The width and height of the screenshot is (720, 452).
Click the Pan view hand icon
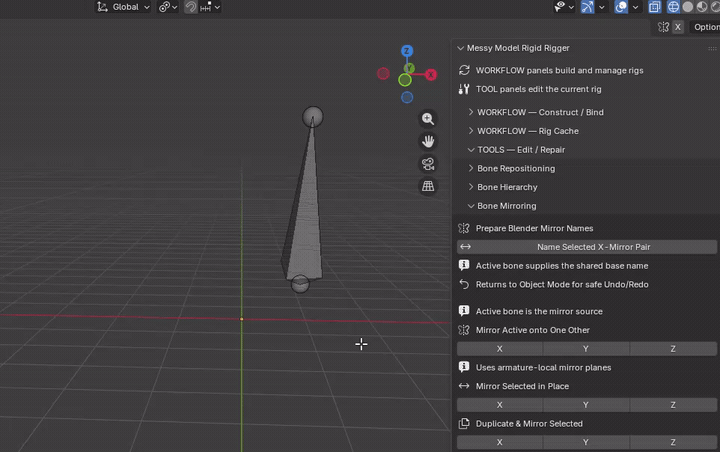(428, 141)
